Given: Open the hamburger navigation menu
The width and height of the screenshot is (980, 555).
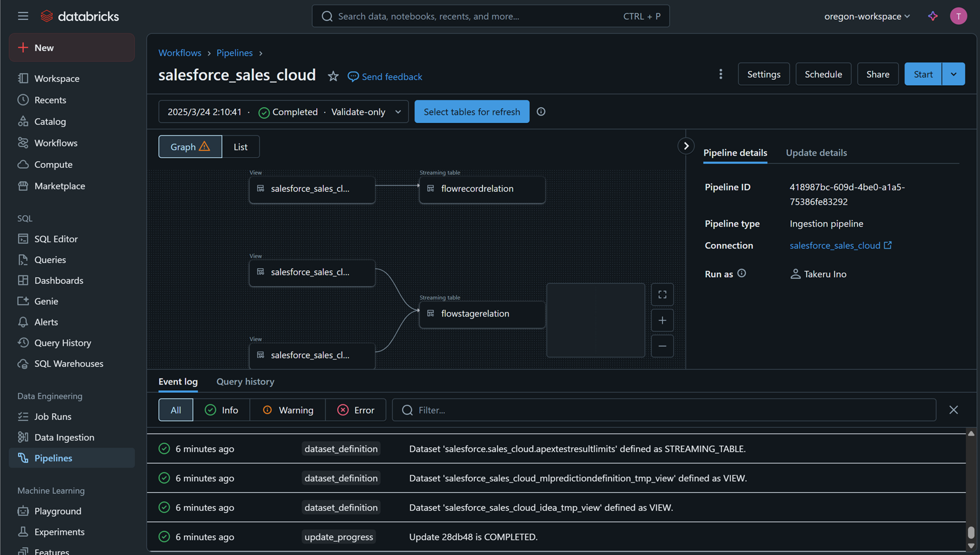Looking at the screenshot, I should click(23, 16).
